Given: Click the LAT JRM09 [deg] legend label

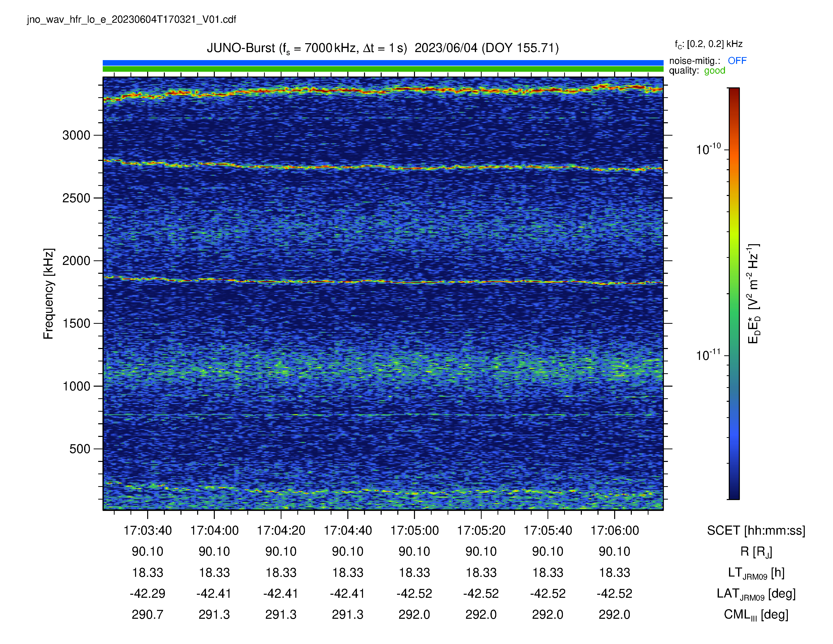Looking at the screenshot, I should pyautogui.click(x=756, y=594).
